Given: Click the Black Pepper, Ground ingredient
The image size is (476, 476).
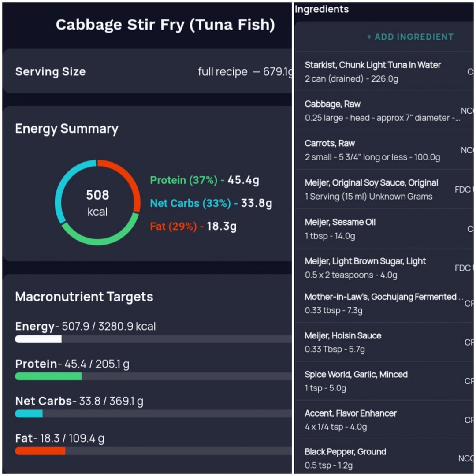Looking at the screenshot, I should tap(345, 458).
